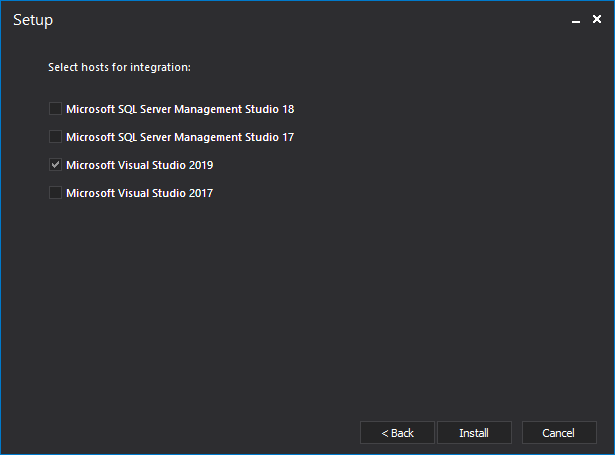Viewport: 615px width, 455px height.
Task: Click the 'Microsoft SQL Server Management Studio 18' label
Action: coord(180,109)
